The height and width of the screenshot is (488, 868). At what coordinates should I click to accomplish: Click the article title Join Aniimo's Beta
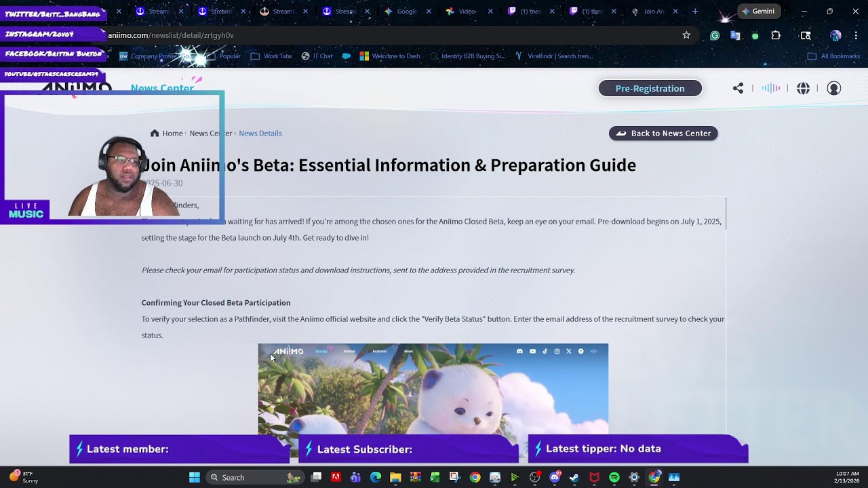point(388,165)
